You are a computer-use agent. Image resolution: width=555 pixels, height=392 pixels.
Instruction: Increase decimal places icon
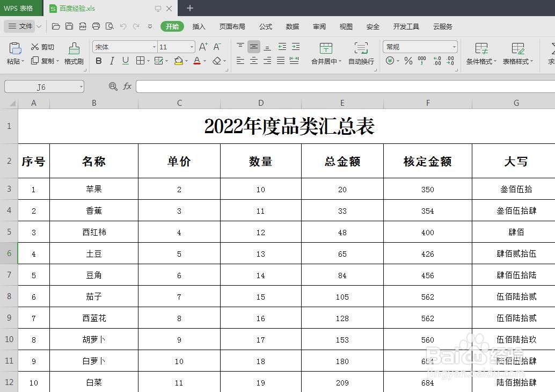(437, 61)
